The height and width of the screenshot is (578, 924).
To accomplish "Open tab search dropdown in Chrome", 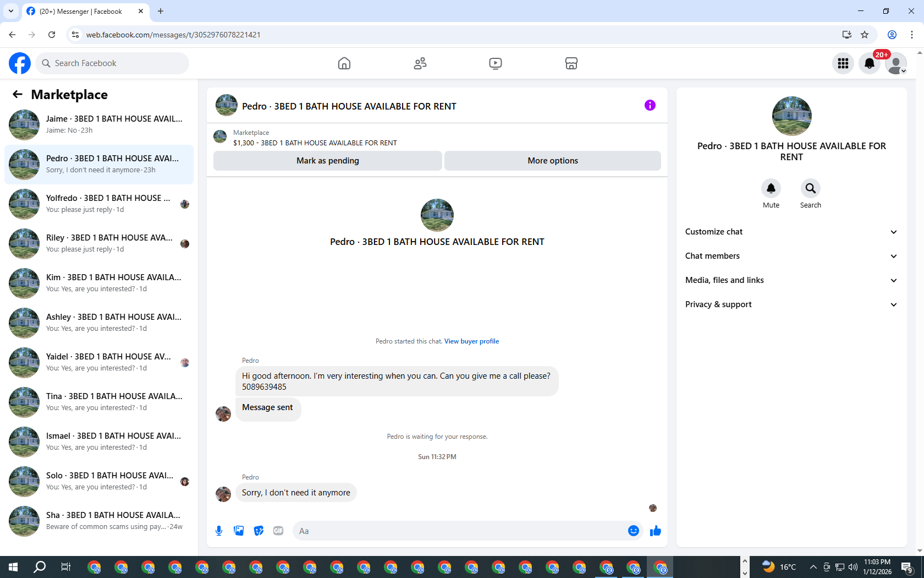I will pos(11,11).
